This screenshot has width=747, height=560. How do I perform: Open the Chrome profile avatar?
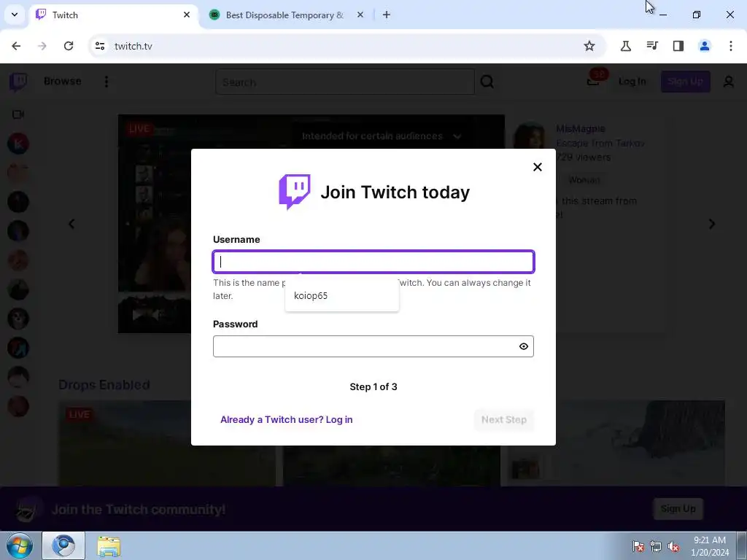tap(705, 46)
